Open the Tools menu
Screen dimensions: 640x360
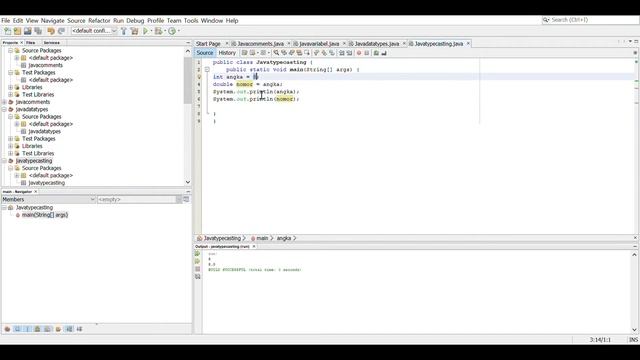point(191,20)
